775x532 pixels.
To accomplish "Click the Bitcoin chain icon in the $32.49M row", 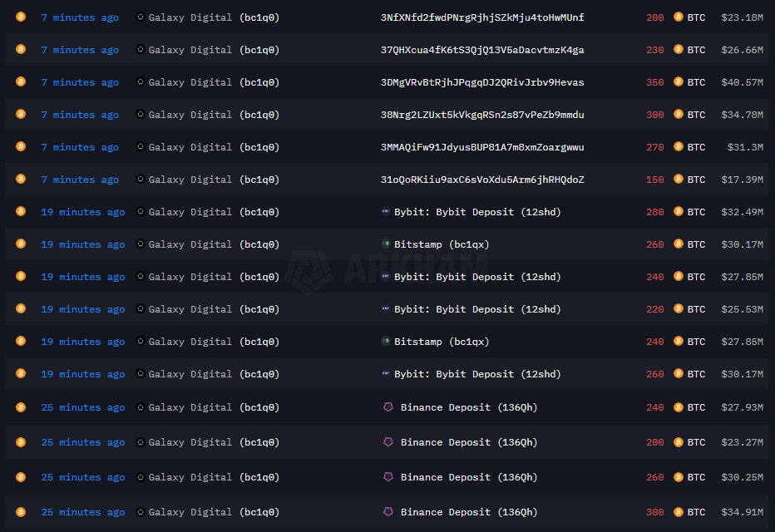I will tap(21, 211).
